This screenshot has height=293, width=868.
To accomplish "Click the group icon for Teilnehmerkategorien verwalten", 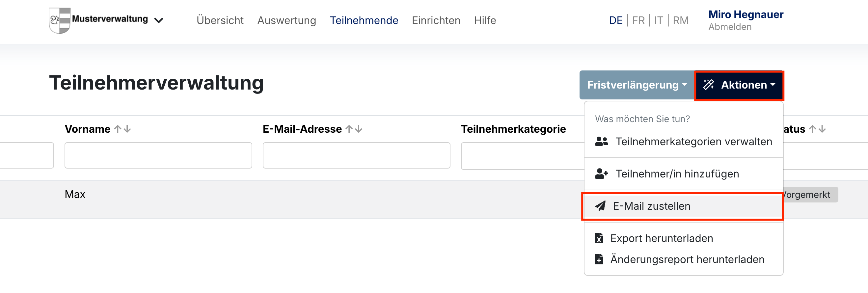I will coord(601,142).
